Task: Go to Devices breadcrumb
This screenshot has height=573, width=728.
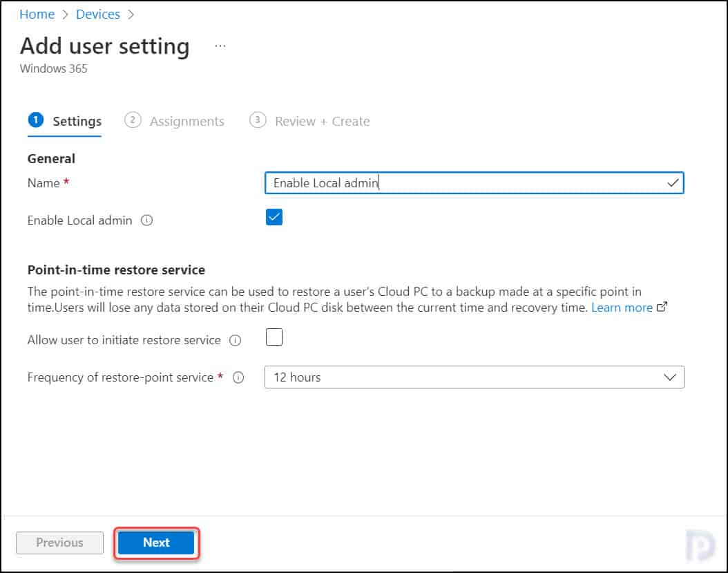Action: [x=98, y=15]
